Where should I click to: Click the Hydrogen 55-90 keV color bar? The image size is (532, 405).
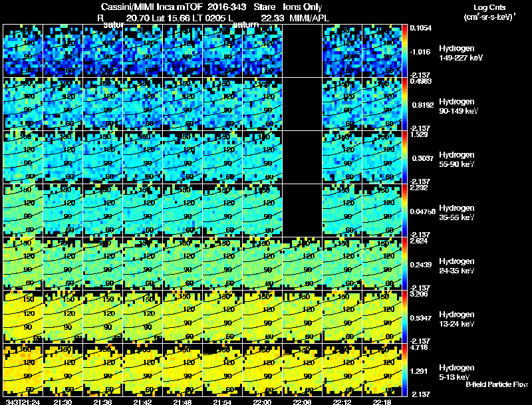(x=404, y=157)
